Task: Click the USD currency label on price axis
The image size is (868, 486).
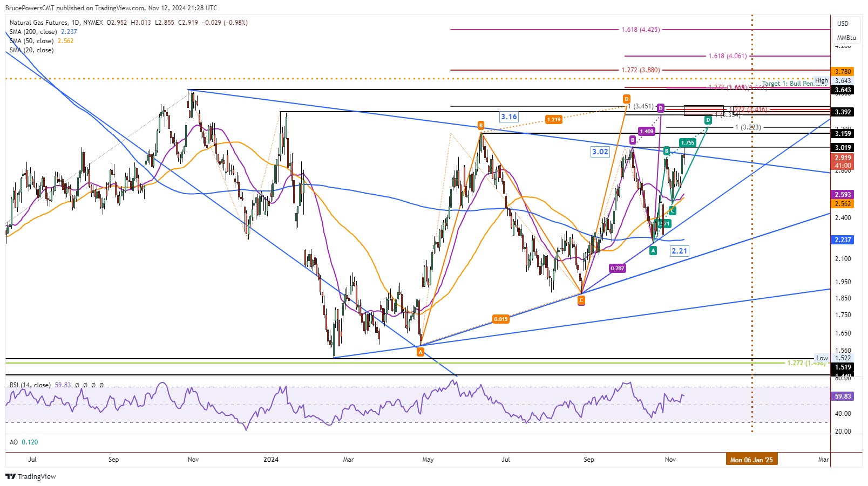Action: coord(843,24)
